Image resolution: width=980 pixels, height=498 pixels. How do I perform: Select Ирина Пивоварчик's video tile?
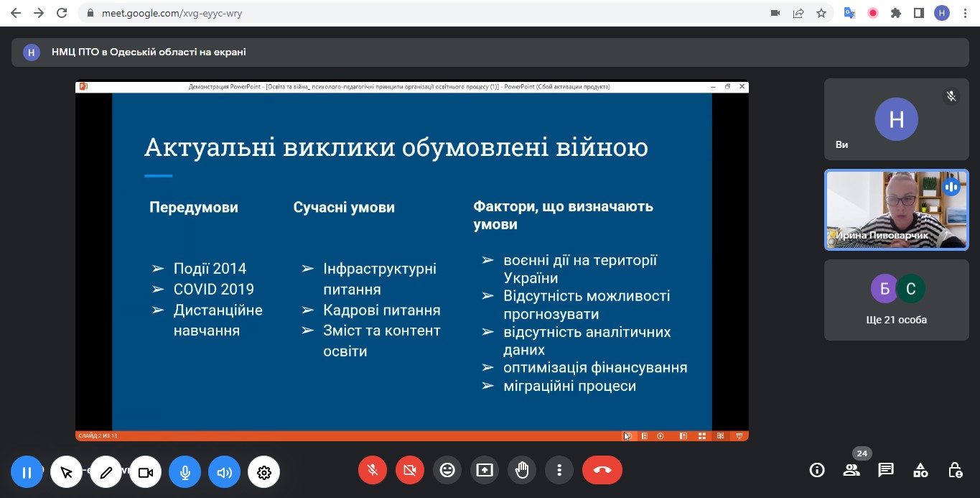coord(896,210)
